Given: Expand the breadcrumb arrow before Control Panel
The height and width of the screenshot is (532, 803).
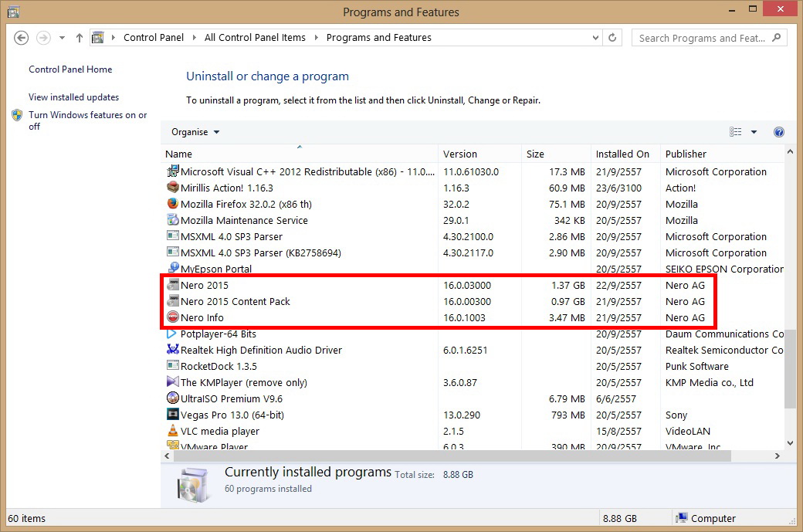Looking at the screenshot, I should (x=113, y=37).
